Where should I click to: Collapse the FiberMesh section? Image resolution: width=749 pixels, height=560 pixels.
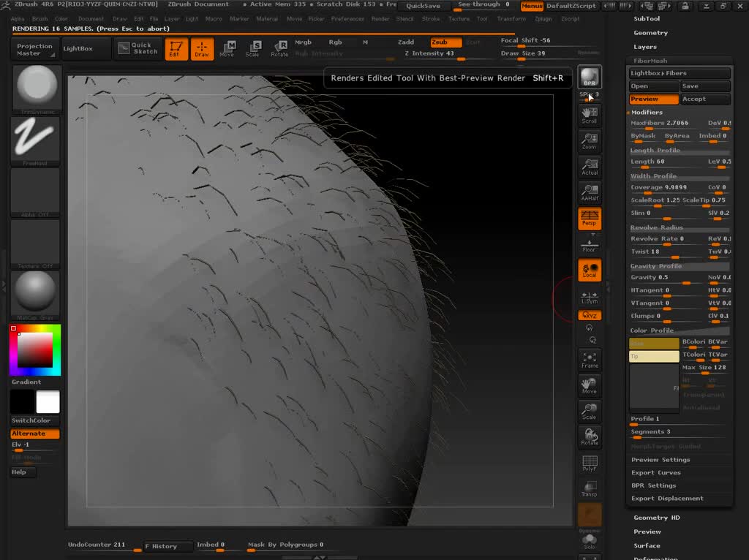click(650, 61)
